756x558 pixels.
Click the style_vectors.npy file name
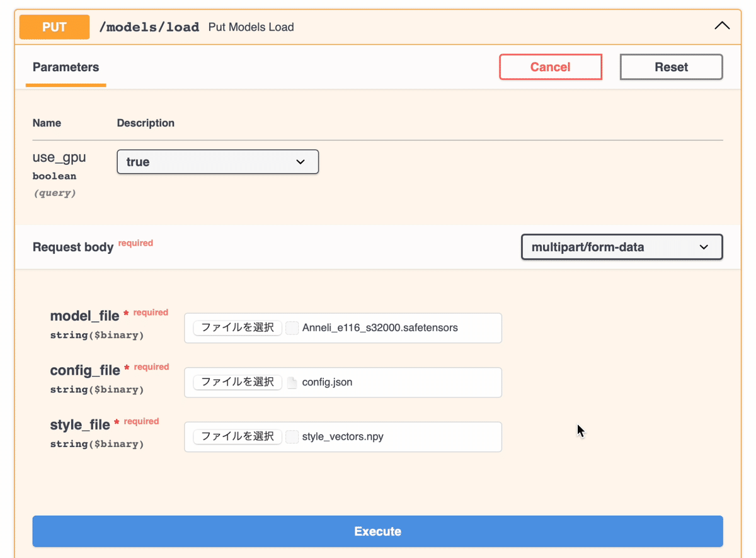pyautogui.click(x=343, y=436)
